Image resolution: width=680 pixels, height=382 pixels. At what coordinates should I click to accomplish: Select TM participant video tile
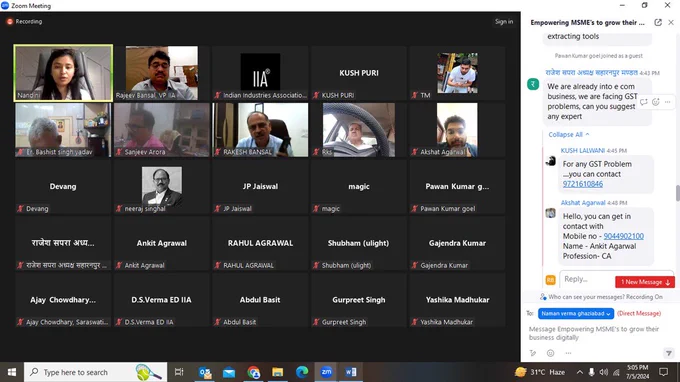click(457, 73)
